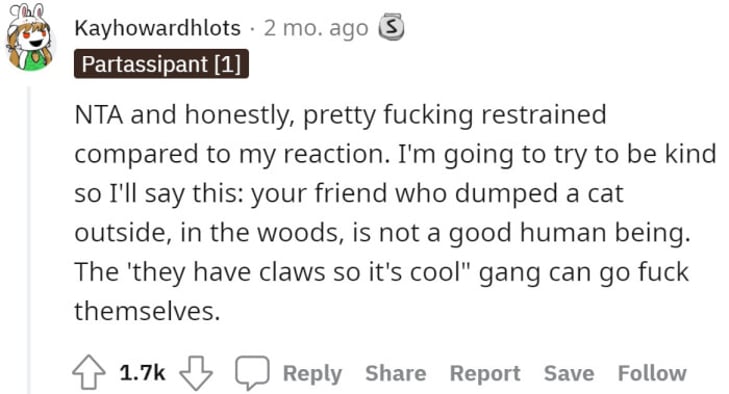Save this comment

coord(569,373)
